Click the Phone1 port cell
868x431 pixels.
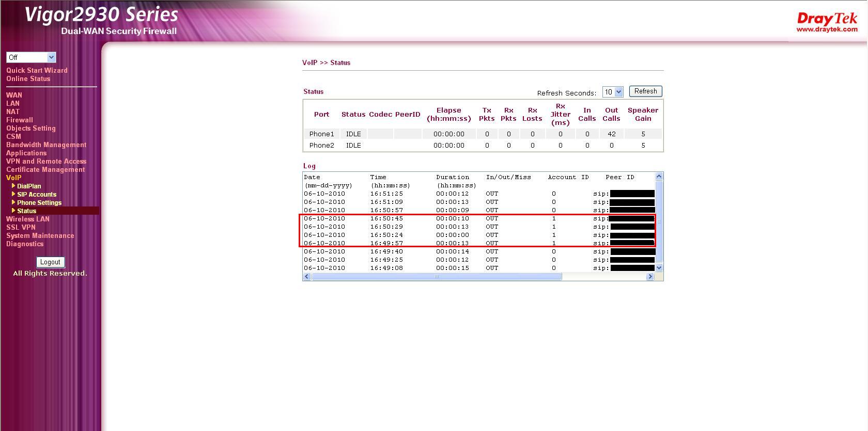pos(321,134)
